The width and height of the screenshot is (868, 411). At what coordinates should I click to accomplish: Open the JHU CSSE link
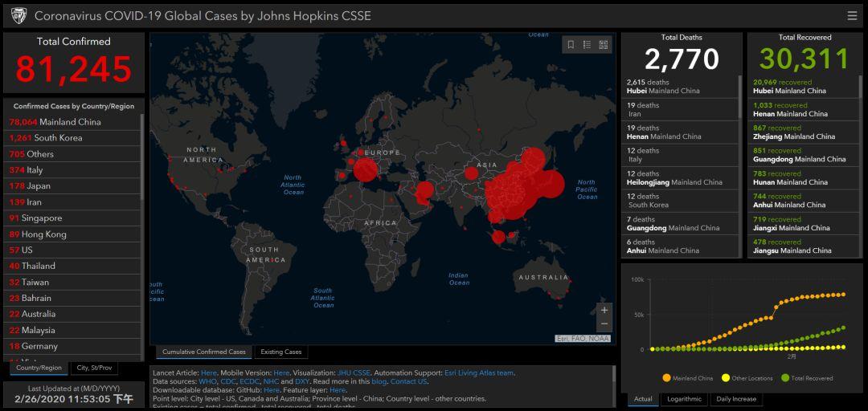click(355, 373)
